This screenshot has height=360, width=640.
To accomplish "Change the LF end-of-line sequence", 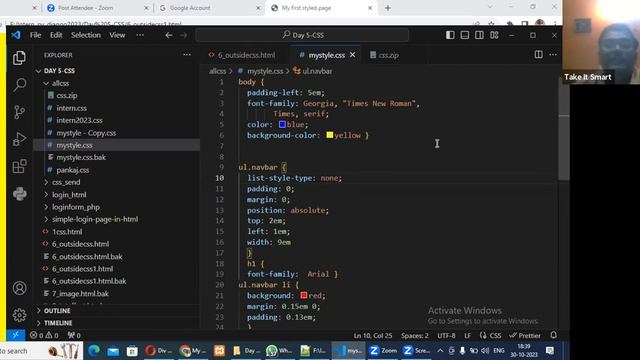I will tap(467, 336).
